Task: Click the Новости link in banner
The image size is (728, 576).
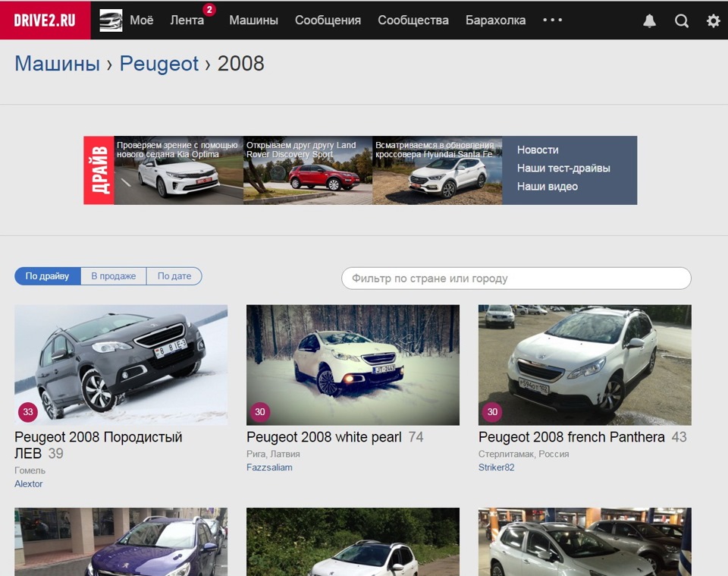Action: pos(538,150)
